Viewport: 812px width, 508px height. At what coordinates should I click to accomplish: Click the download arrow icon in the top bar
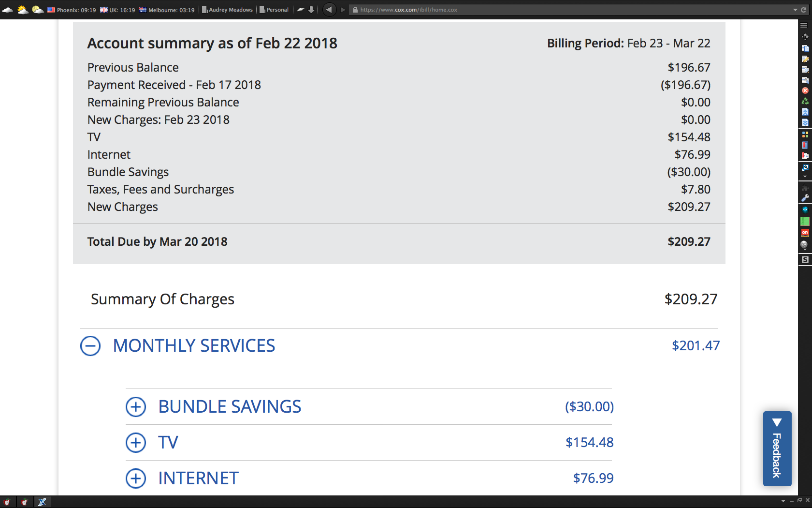pyautogui.click(x=311, y=10)
